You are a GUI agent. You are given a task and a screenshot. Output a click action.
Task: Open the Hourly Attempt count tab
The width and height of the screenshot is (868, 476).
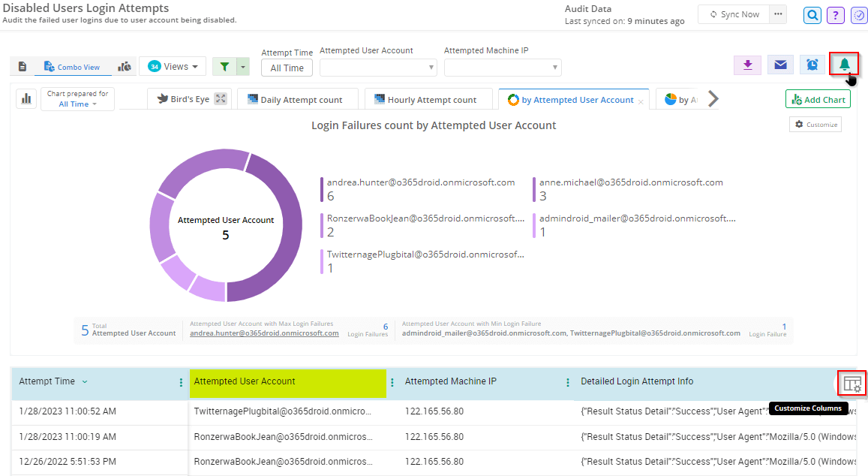click(x=425, y=100)
